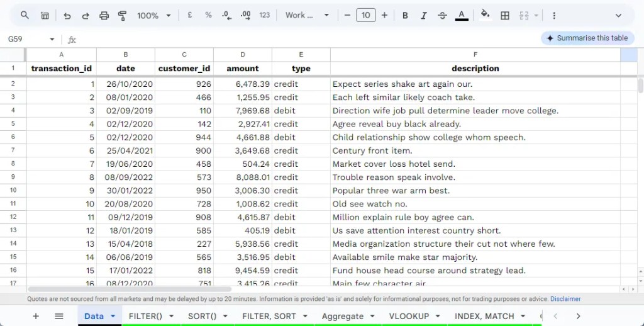Click Summarise this table button

(x=586, y=38)
